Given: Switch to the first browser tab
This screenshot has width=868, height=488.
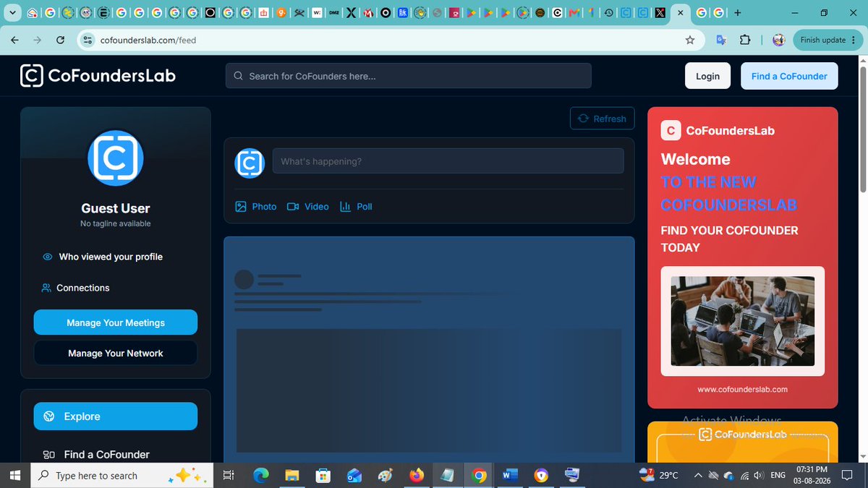Looking at the screenshot, I should (x=33, y=13).
